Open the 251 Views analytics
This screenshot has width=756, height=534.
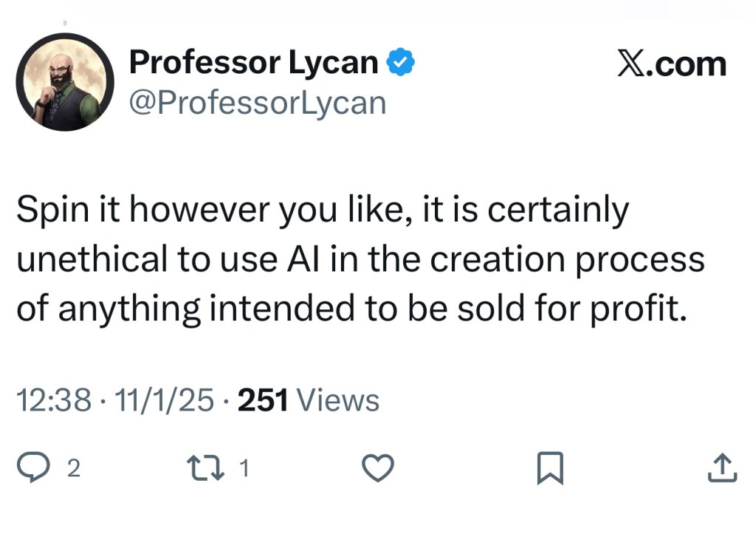coord(309,400)
